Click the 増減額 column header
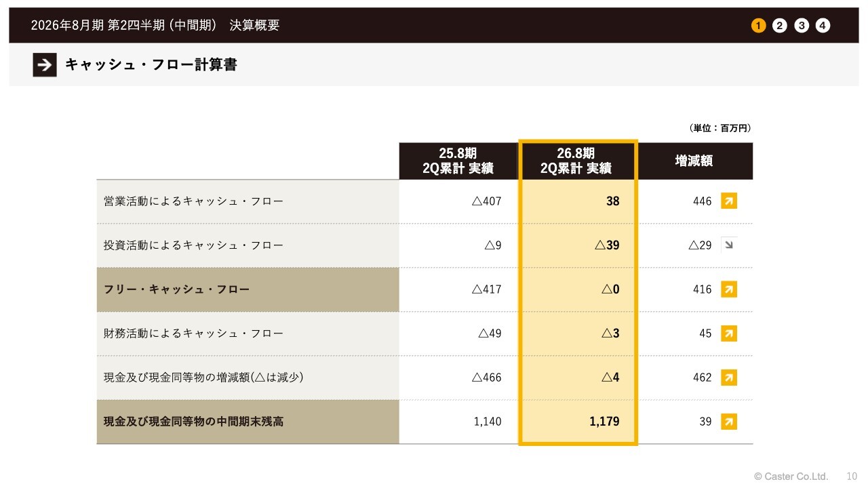 (694, 161)
